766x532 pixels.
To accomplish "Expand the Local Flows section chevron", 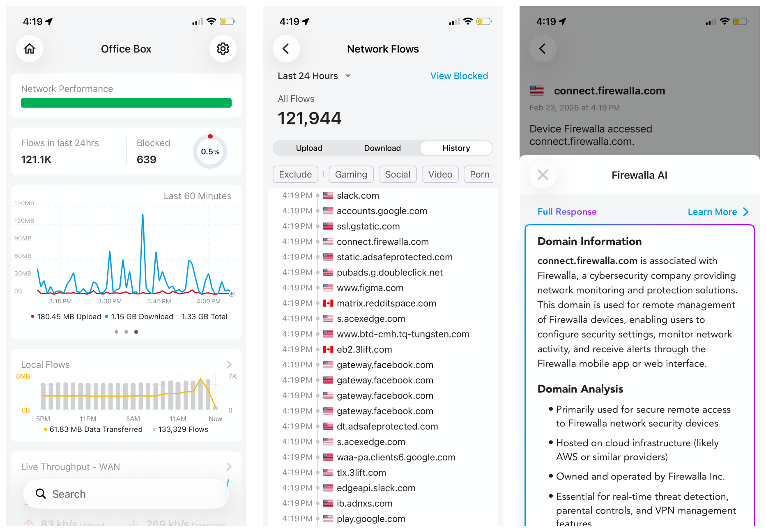I will click(229, 365).
